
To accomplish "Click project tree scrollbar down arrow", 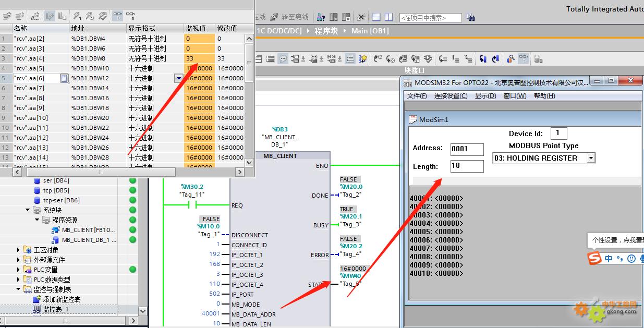I will pyautogui.click(x=143, y=311).
